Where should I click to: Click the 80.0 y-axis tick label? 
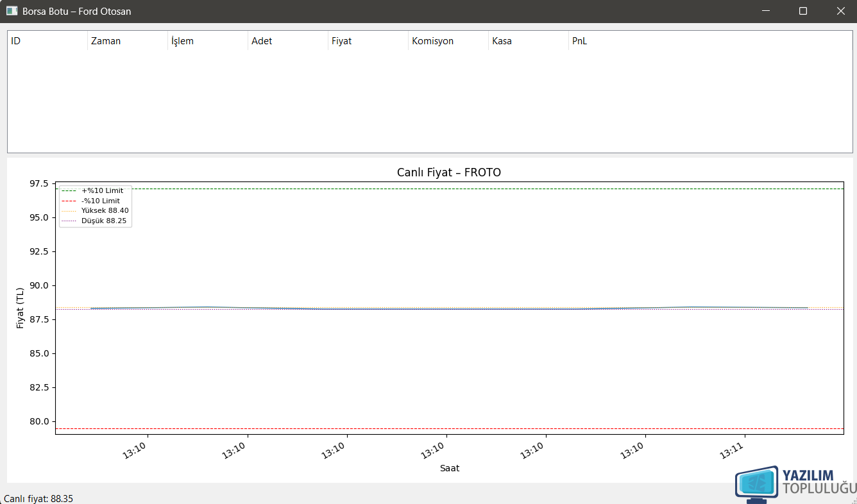tap(38, 421)
